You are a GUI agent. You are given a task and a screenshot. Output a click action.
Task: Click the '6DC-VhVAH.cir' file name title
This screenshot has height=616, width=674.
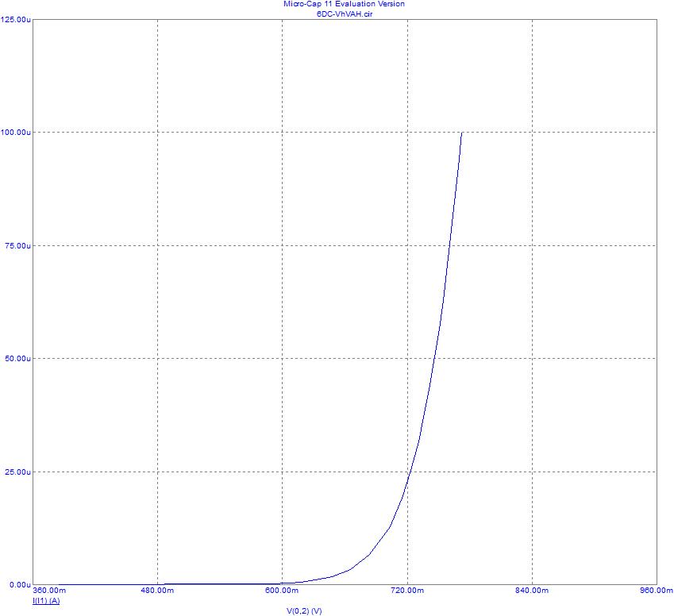click(x=345, y=13)
